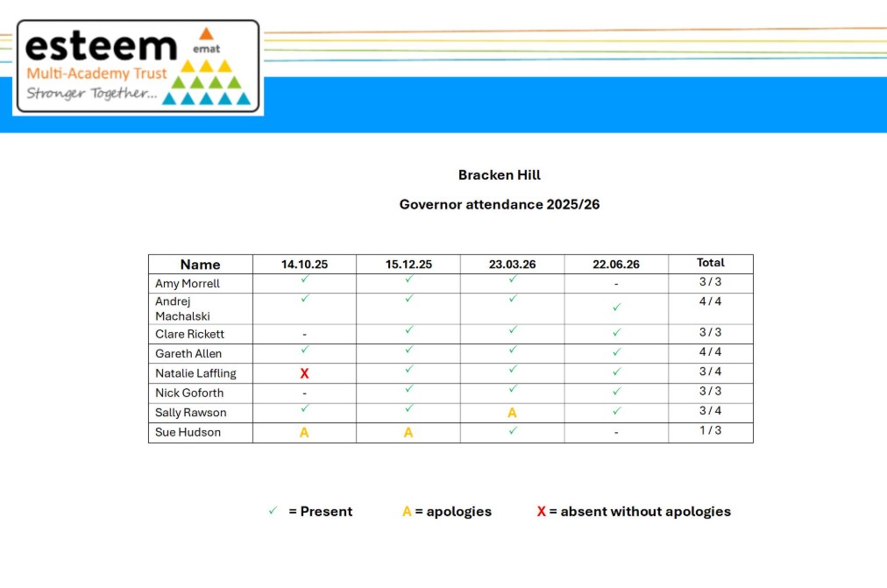
Task: Select the name 'Nick Goforth'
Action: pos(189,393)
